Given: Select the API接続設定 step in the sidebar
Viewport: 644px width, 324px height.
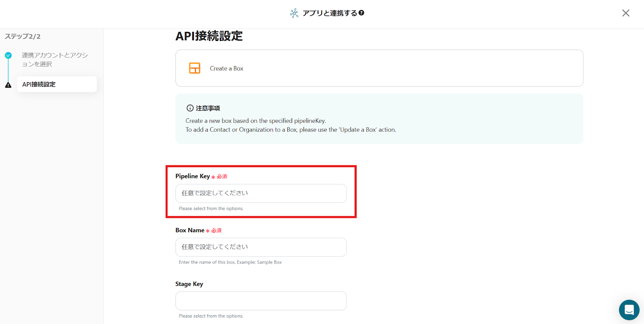Looking at the screenshot, I should point(57,84).
